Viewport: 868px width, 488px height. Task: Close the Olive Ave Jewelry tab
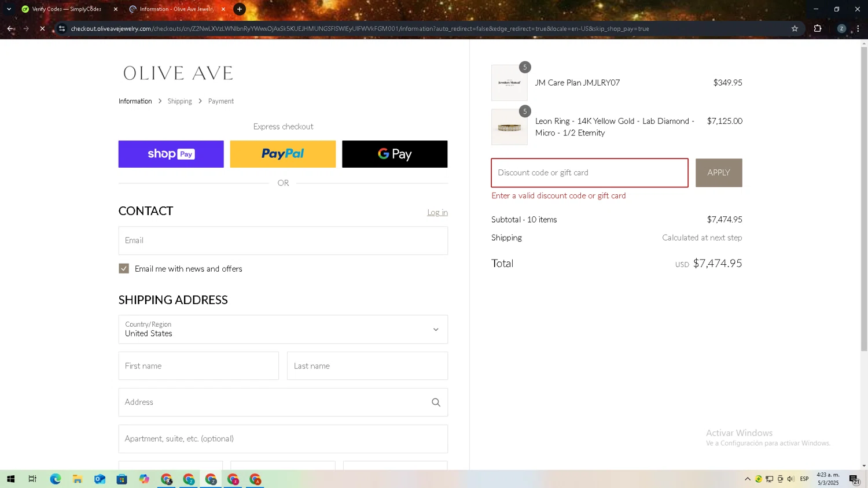click(223, 9)
